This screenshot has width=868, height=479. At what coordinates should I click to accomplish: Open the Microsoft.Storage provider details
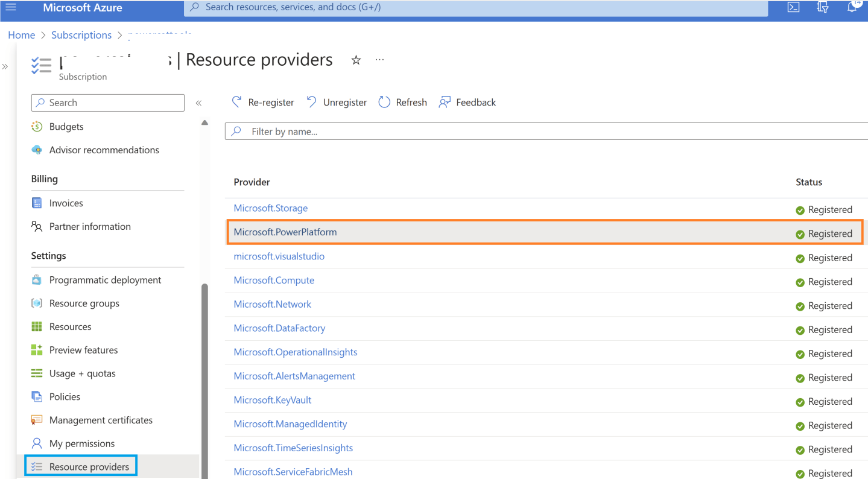point(270,208)
